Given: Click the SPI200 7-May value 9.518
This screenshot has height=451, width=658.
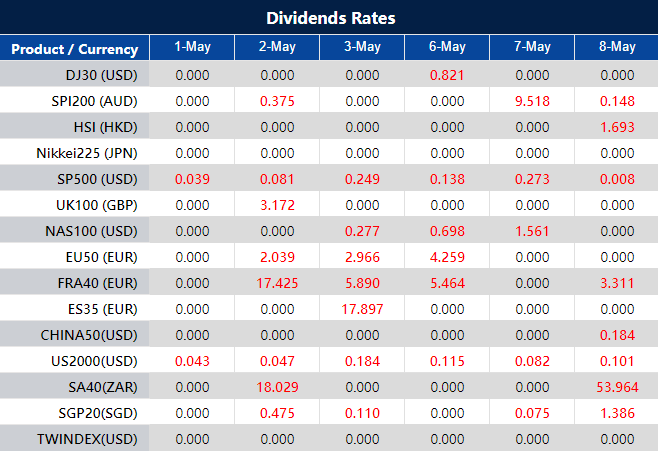Looking at the screenshot, I should pos(532,101).
